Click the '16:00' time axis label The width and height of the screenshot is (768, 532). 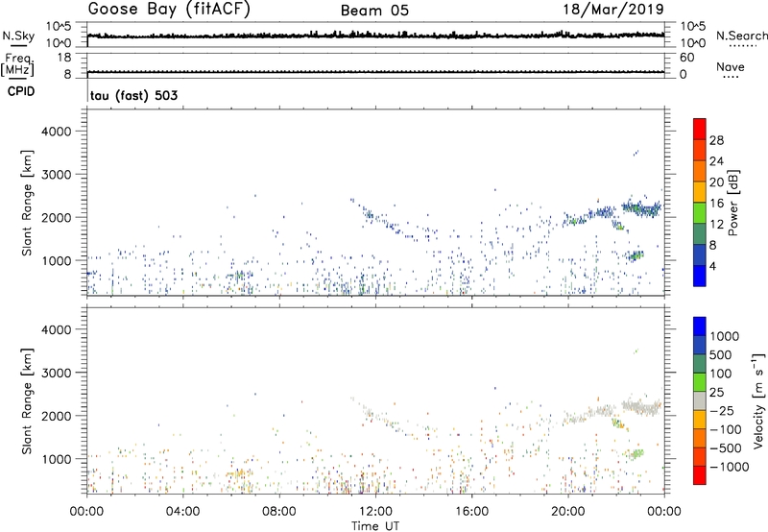pyautogui.click(x=471, y=512)
